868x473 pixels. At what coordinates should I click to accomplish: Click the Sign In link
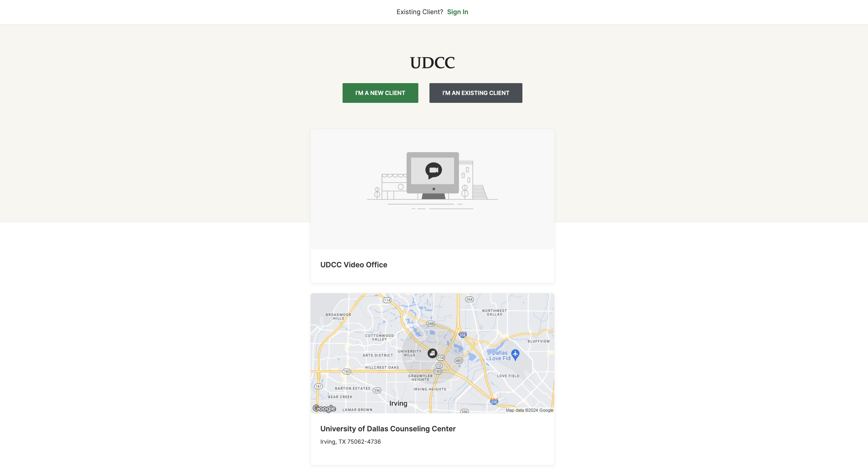tap(457, 12)
